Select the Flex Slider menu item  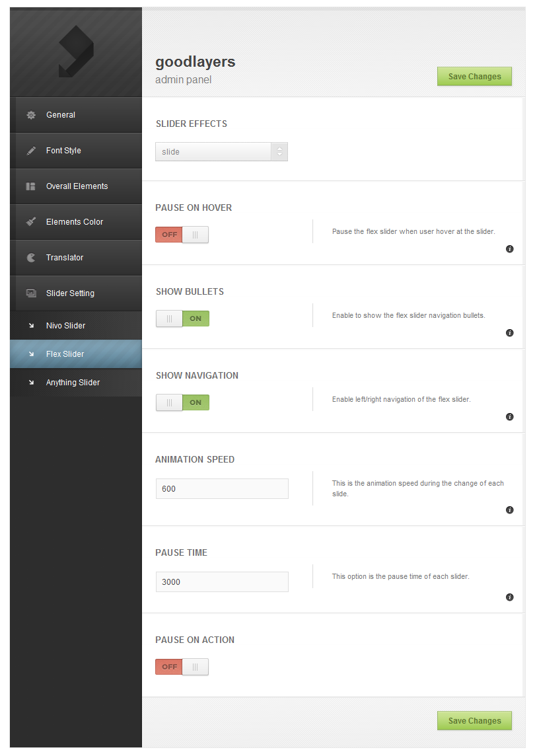coord(65,354)
